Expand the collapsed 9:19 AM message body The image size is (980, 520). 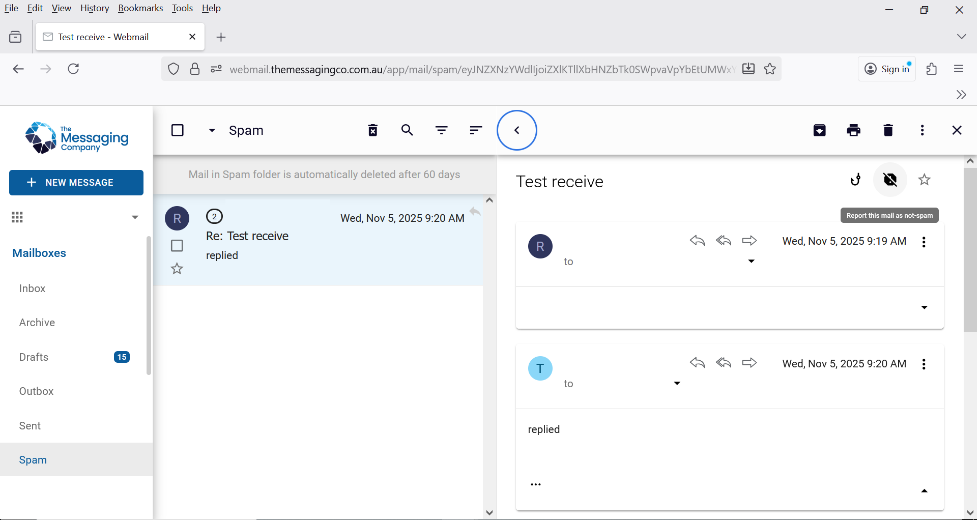[x=925, y=307]
